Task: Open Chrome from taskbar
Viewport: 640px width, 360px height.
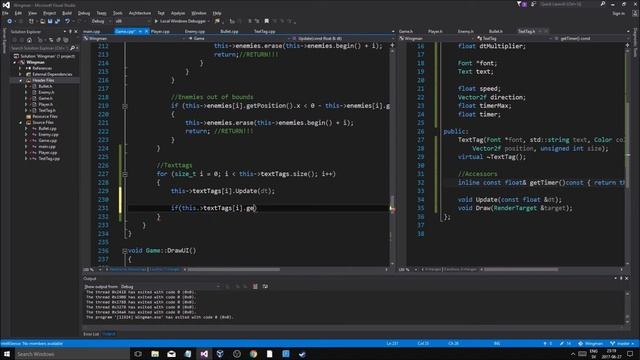Action: pos(253,354)
